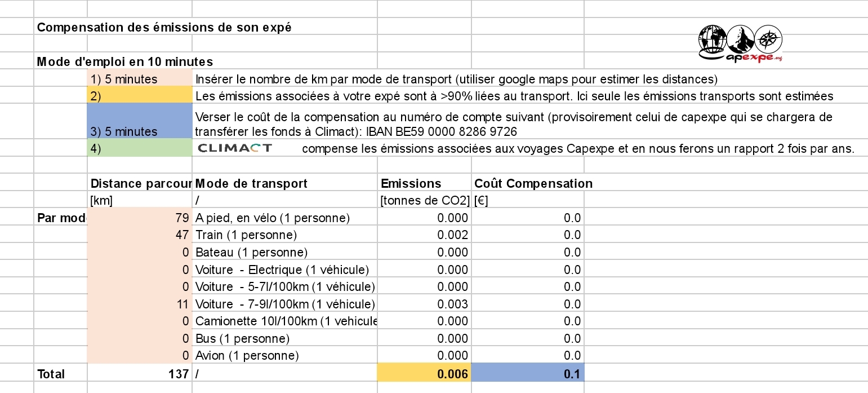Image resolution: width=868 pixels, height=393 pixels.
Task: Click the green step 4) cell
Action: [140, 148]
